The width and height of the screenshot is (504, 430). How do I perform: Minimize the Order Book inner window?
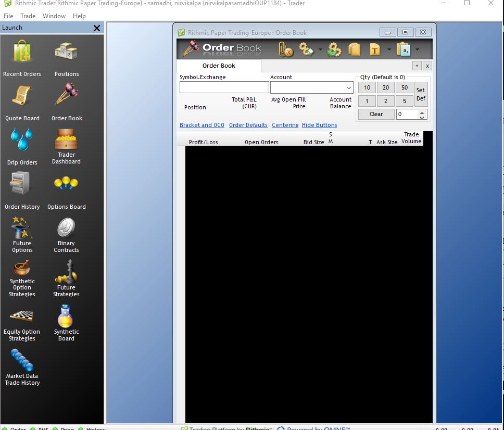pos(388,32)
